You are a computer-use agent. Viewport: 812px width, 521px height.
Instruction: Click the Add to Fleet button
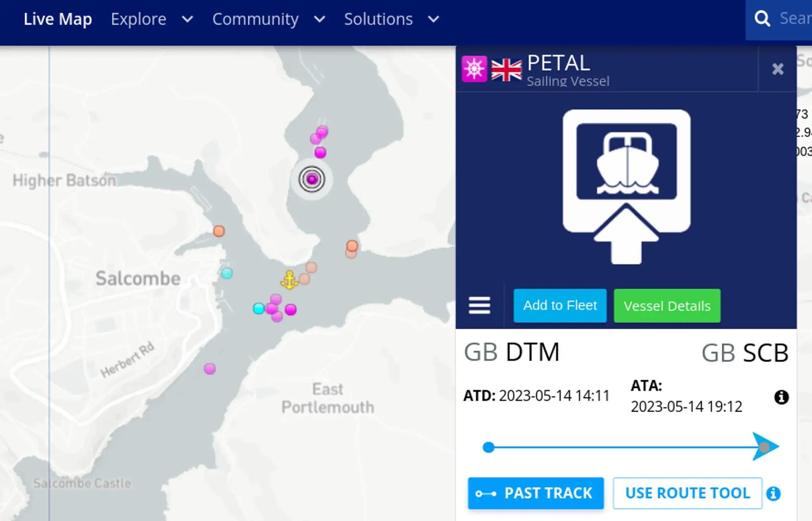pyautogui.click(x=560, y=305)
